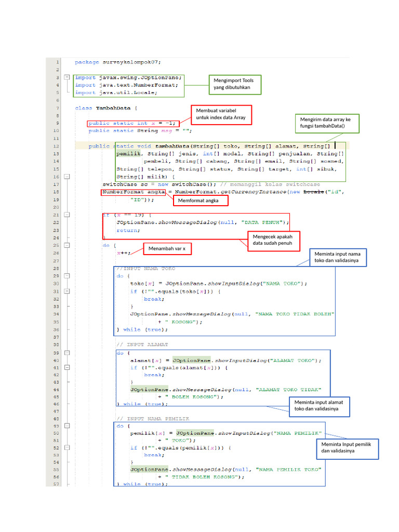Click the '"DATA PENUH"' string on line 22
The image size is (399, 532).
pos(262,222)
